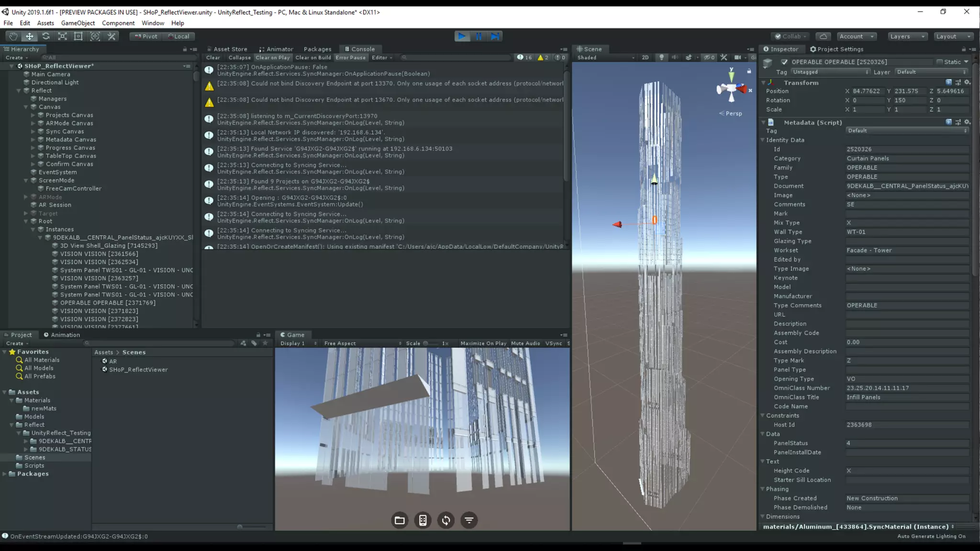Expand the Projects Canvas node
The image size is (980, 551).
[33, 115]
